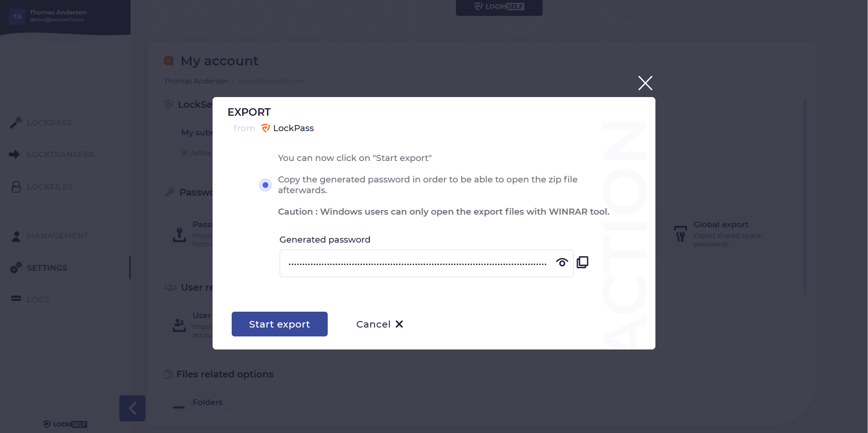Open the MANAGEMENT menu entry
Image resolution: width=868 pixels, height=433 pixels.
[58, 236]
